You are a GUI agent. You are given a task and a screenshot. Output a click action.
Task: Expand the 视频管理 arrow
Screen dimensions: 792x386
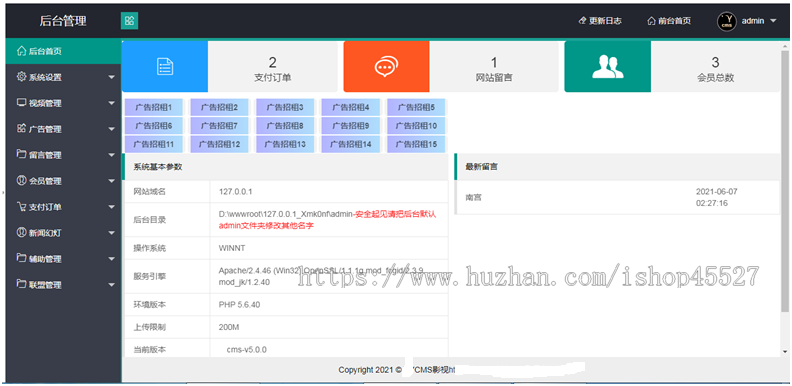[x=112, y=104]
